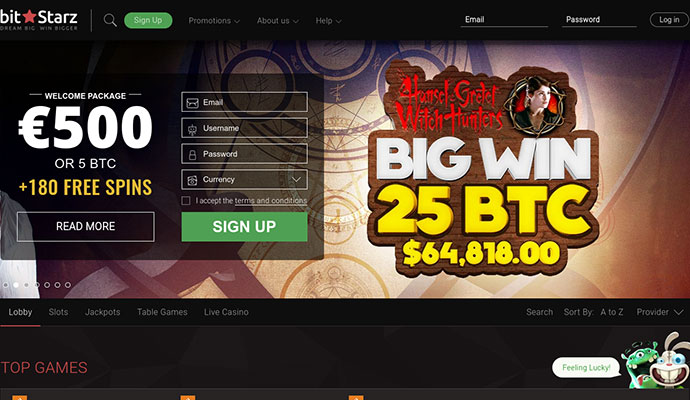
Task: Click the green SIGN UP button in form
Action: 244,227
